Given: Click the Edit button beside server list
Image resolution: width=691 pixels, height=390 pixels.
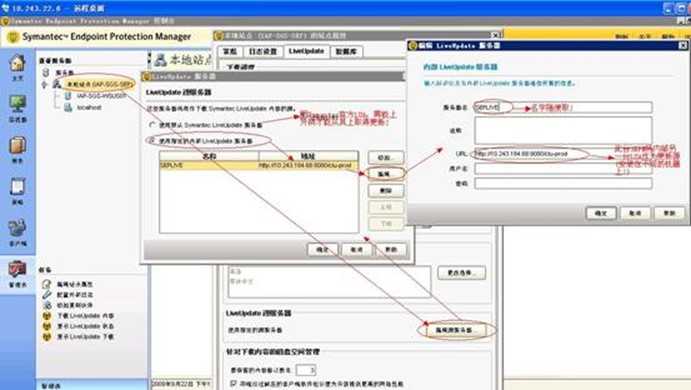Looking at the screenshot, I should click(385, 174).
